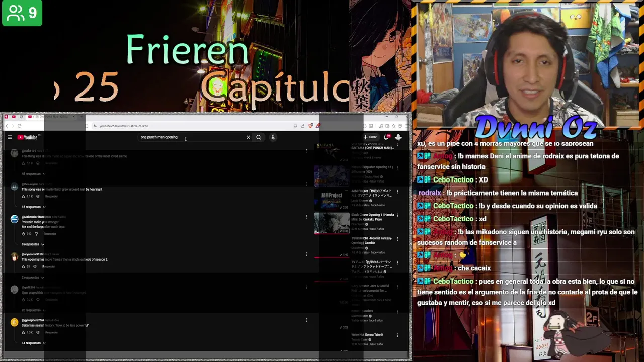Image resolution: width=644 pixels, height=362 pixels.
Task: Click @gyrosphere7664's yellow profile avatar
Action: [x=15, y=322]
